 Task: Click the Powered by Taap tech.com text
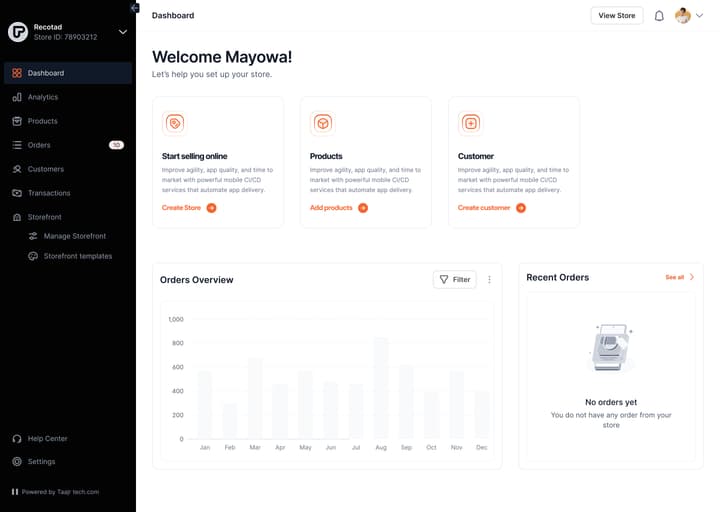60,492
